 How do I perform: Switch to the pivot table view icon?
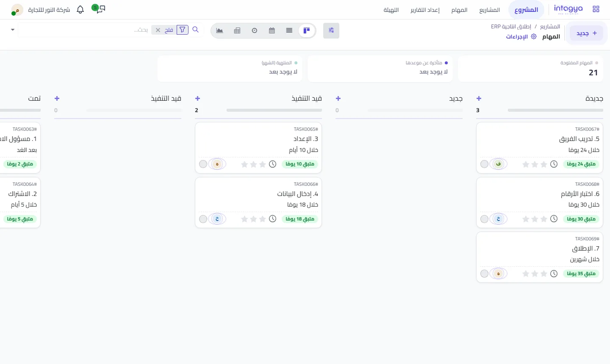[237, 30]
